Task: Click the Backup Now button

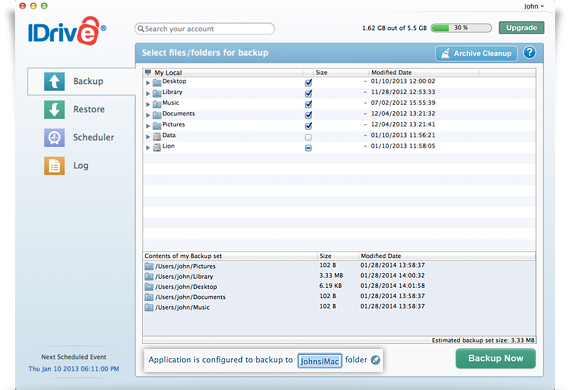Action: [495, 358]
